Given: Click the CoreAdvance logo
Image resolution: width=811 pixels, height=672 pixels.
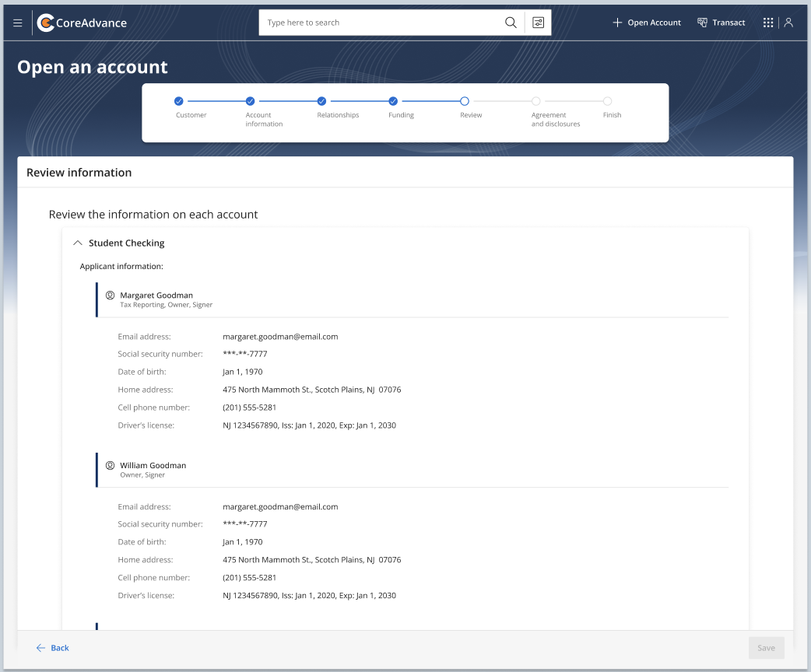Looking at the screenshot, I should (83, 23).
